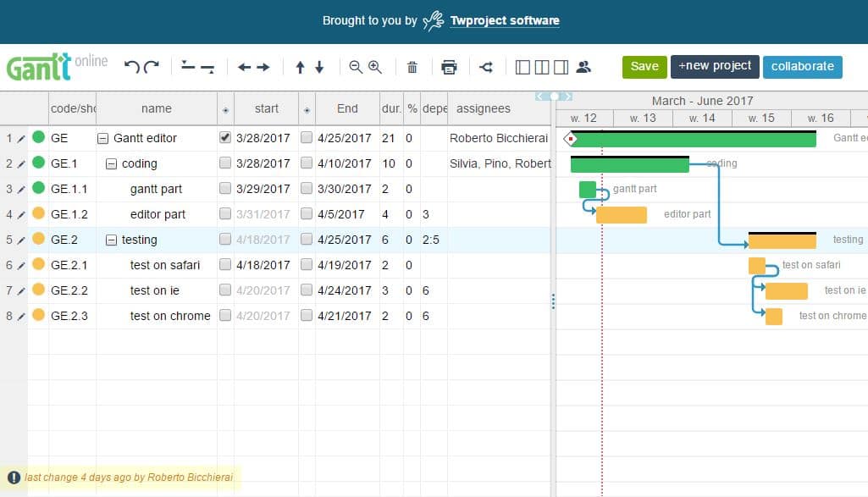Click the yellow status circle for editor part
Image resolution: width=868 pixels, height=497 pixels.
pyautogui.click(x=38, y=214)
